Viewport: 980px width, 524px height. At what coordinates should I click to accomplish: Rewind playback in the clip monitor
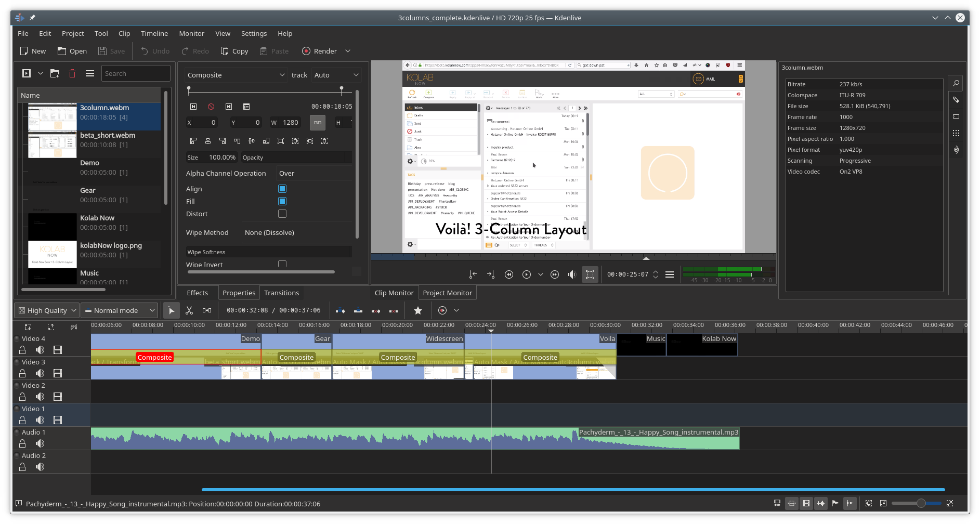[509, 274]
